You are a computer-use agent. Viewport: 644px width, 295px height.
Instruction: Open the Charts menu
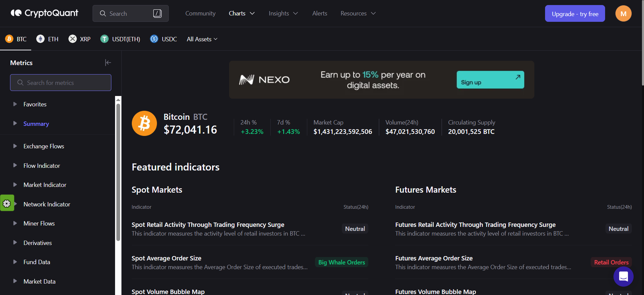point(241,13)
